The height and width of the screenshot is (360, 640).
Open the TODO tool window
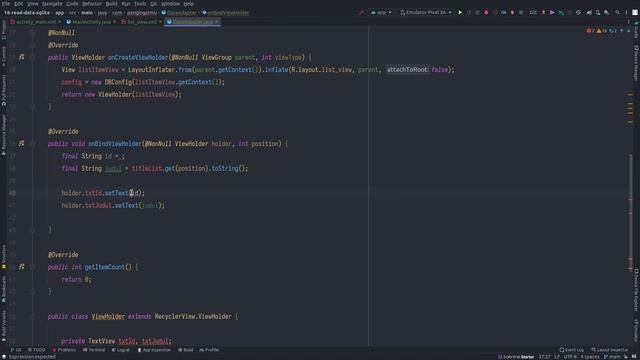pos(37,350)
